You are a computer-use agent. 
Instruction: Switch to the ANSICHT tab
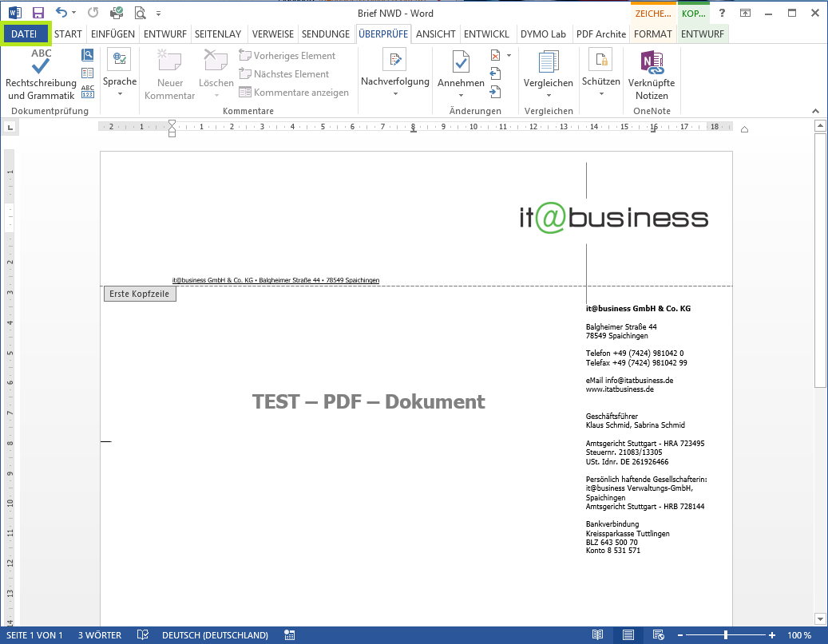pyautogui.click(x=436, y=34)
